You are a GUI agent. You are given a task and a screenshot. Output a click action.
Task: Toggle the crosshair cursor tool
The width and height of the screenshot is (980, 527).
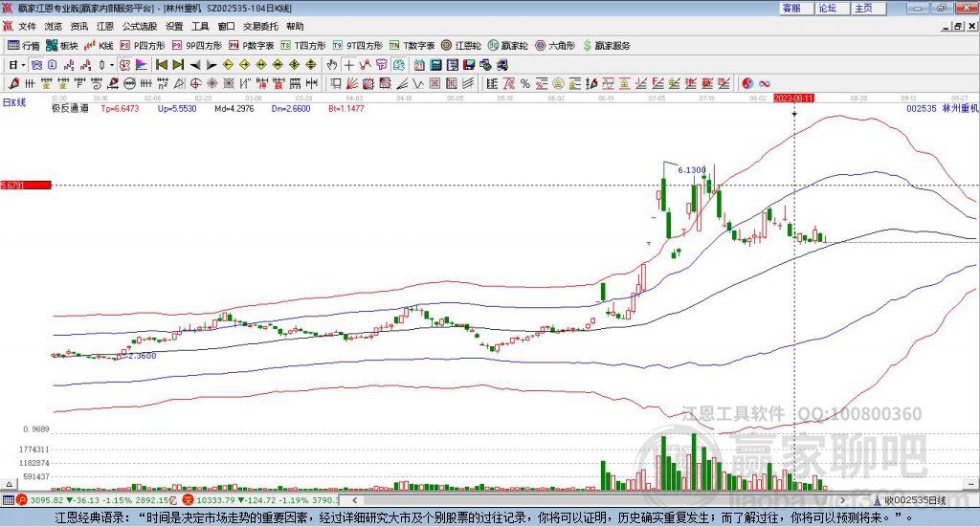tap(348, 65)
